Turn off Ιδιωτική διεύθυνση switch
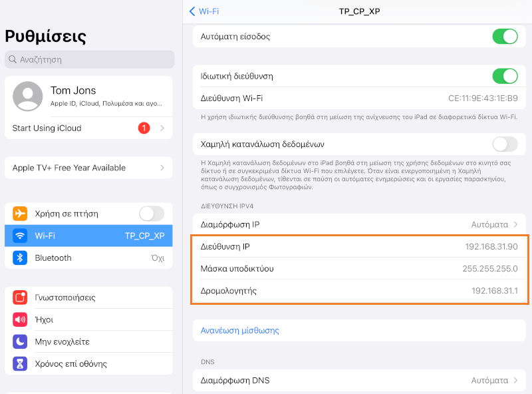This screenshot has height=394, width=532. point(505,76)
